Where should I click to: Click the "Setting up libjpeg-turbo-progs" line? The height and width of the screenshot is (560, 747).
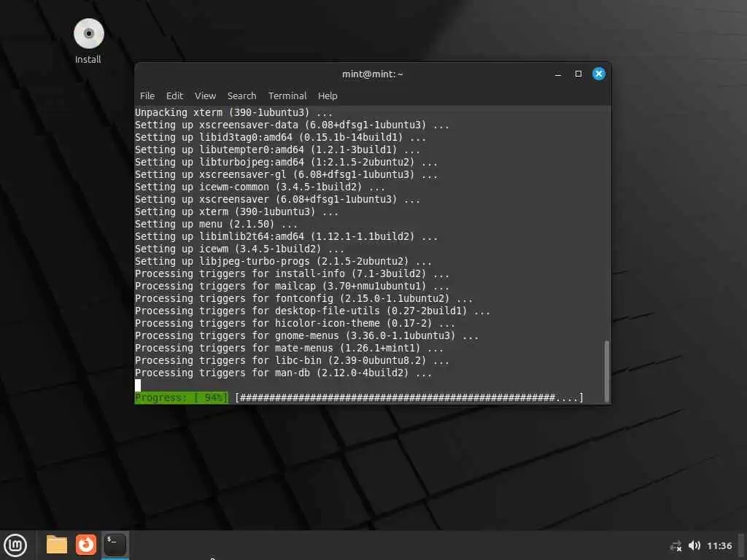coord(283,261)
